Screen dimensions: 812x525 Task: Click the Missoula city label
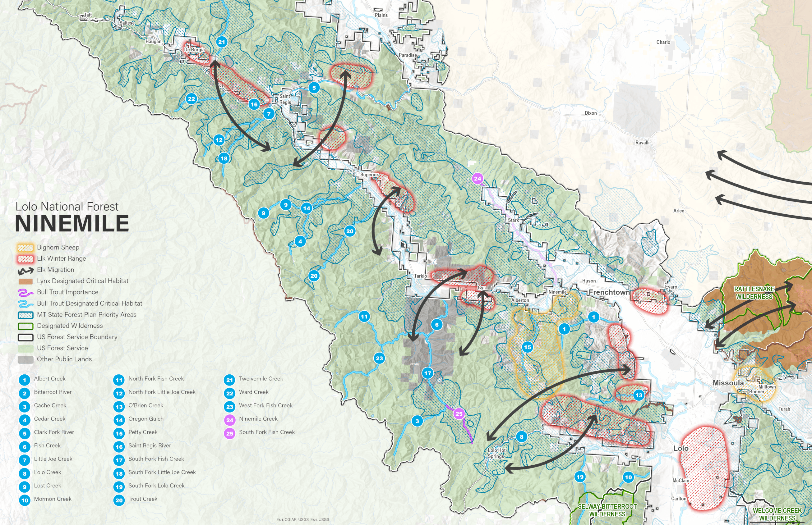point(728,383)
